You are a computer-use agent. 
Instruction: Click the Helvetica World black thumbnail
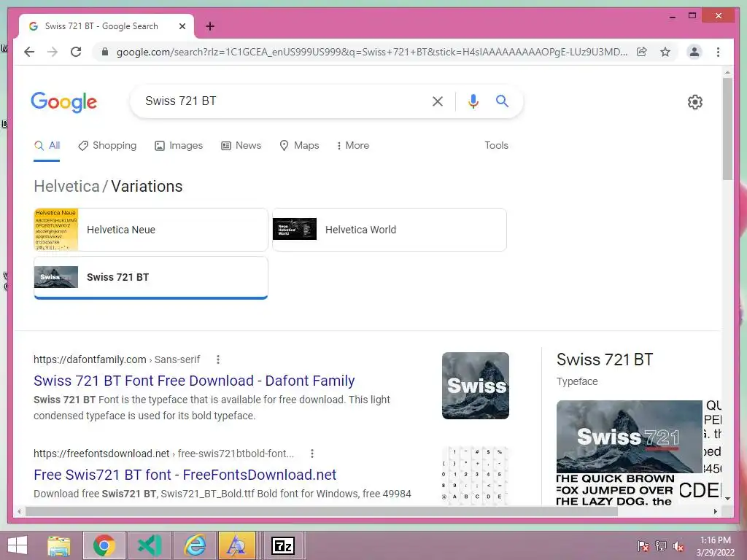295,229
